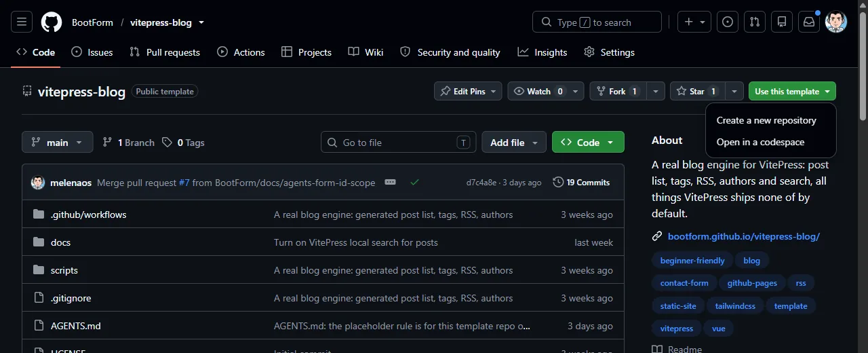Select Open in a codespace
868x353 pixels.
760,142
